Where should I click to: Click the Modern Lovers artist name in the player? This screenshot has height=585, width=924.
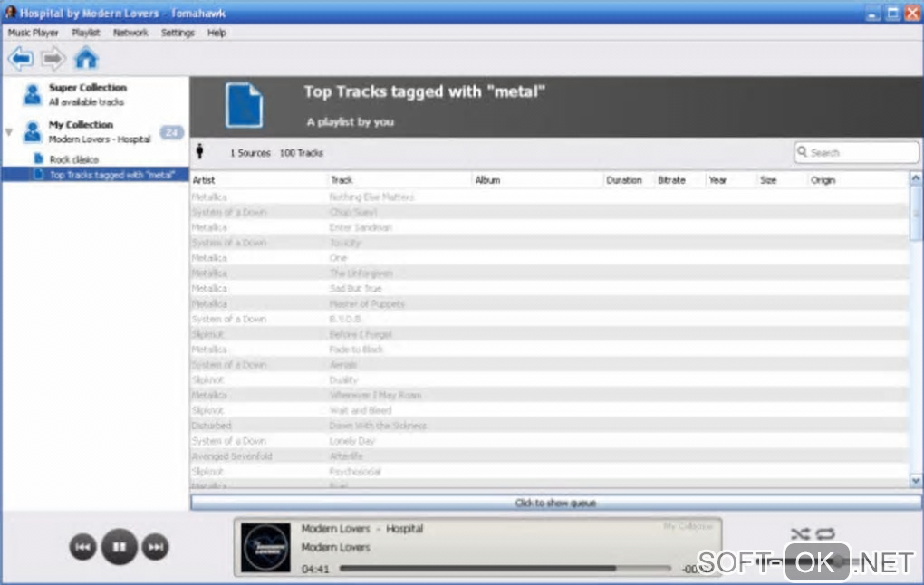point(335,547)
